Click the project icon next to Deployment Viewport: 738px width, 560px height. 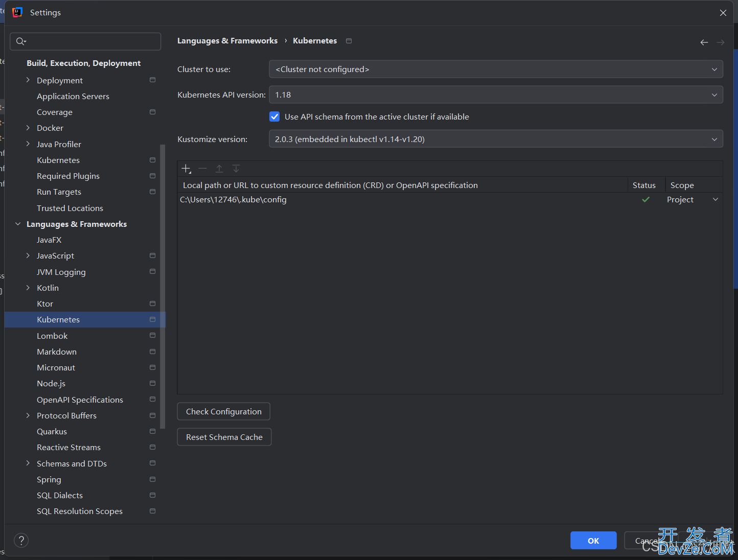coord(152,80)
